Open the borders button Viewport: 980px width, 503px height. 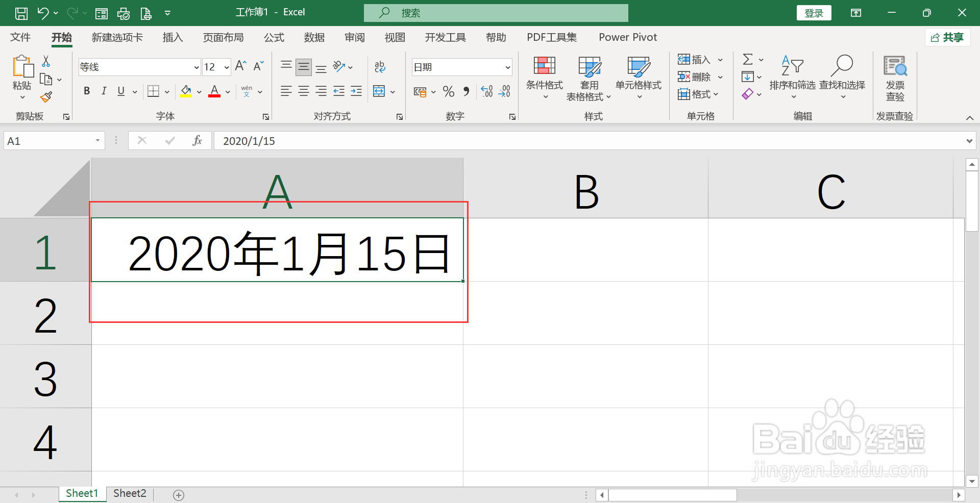click(x=153, y=91)
